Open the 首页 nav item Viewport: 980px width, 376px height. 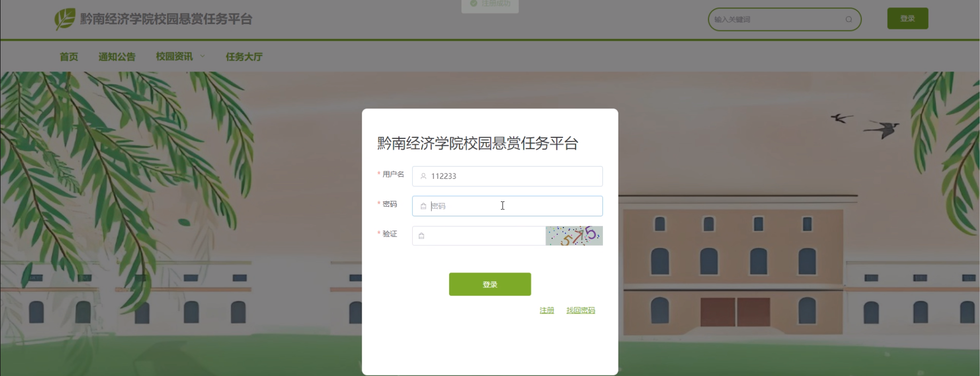pos(69,57)
